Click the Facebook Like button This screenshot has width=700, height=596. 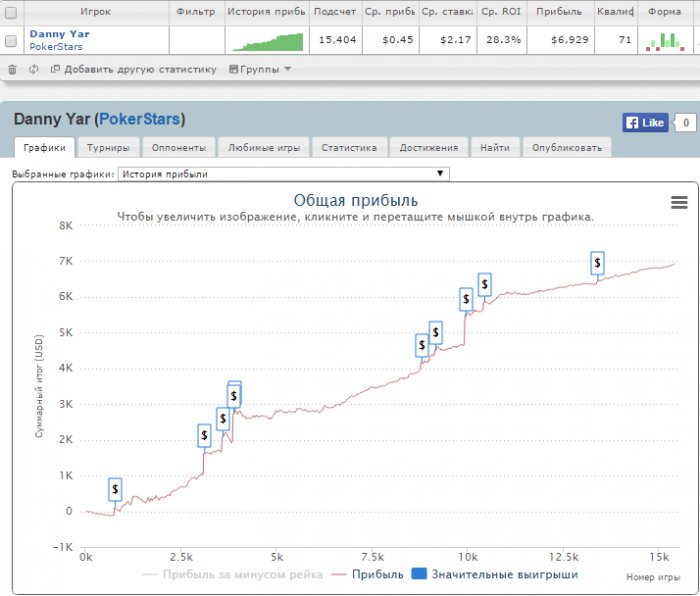(x=645, y=123)
